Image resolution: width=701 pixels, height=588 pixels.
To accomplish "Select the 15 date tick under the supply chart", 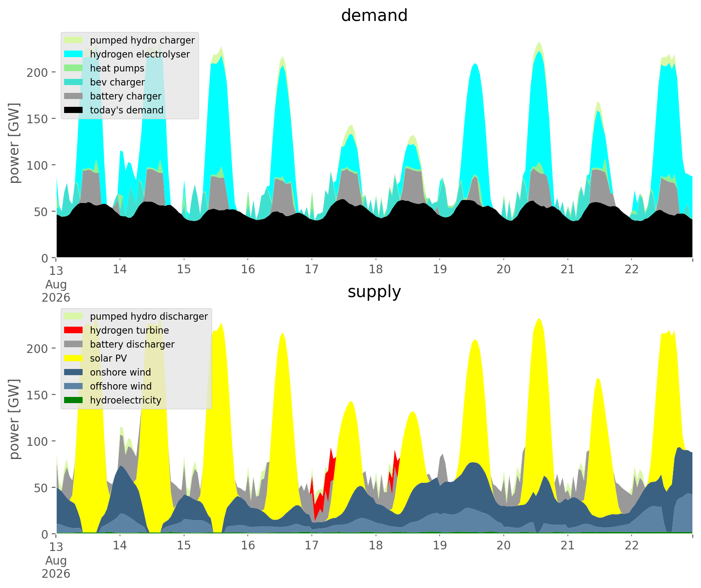I will pyautogui.click(x=184, y=546).
